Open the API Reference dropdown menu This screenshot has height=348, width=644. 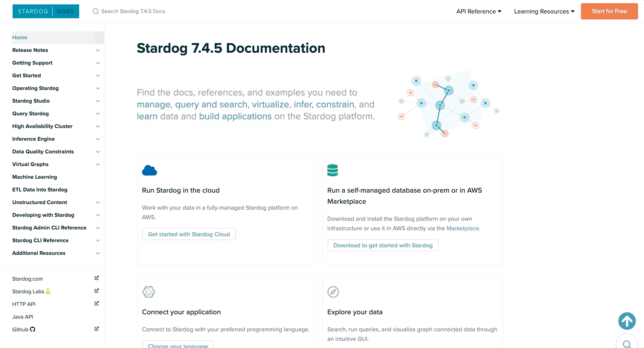tap(479, 11)
